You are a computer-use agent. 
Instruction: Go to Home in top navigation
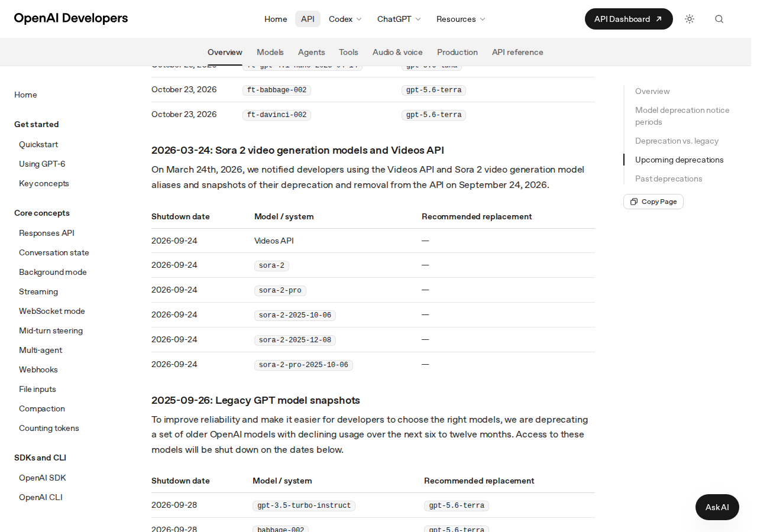point(276,19)
